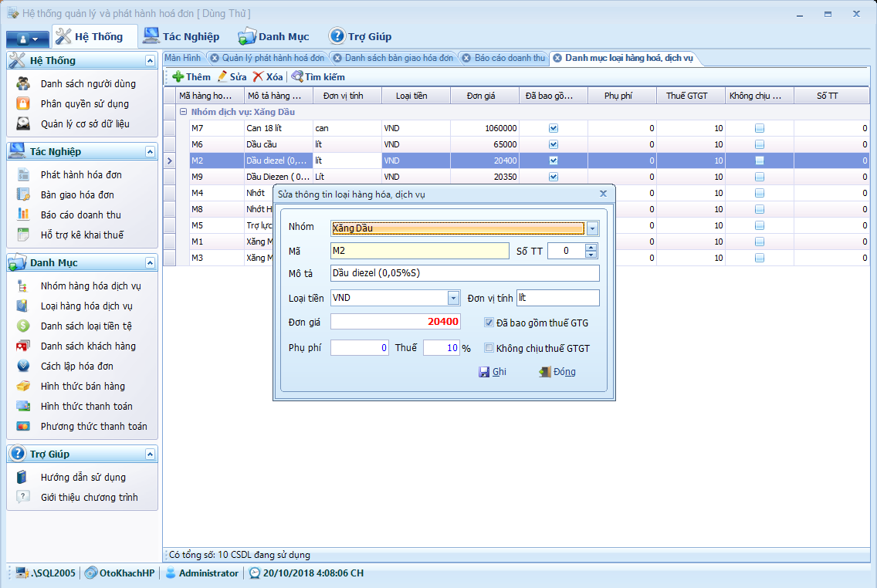
Task: Click the Xóa delete icon
Action: pos(259,77)
